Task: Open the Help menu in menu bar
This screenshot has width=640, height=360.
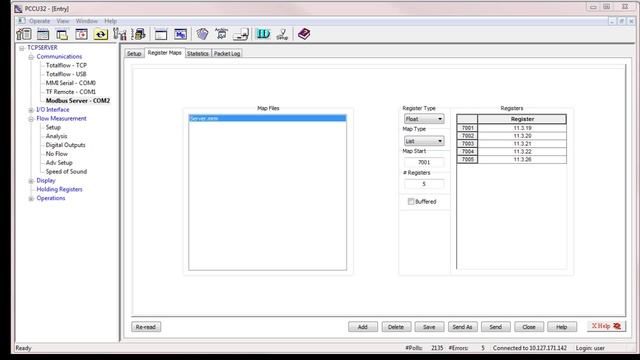Action: (x=110, y=21)
